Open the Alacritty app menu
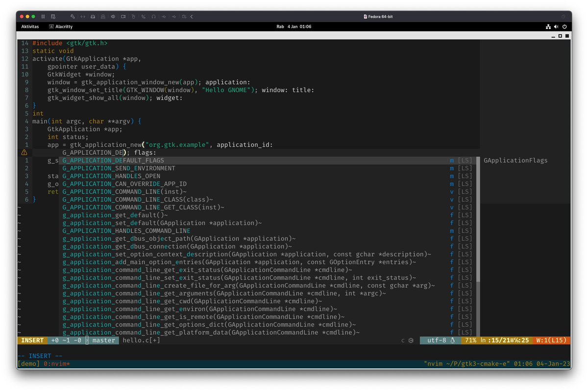The height and width of the screenshot is (391, 588). click(x=60, y=26)
